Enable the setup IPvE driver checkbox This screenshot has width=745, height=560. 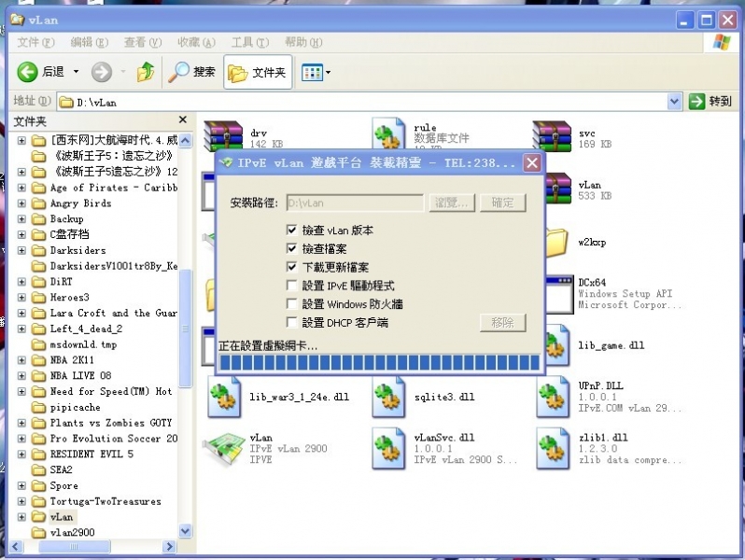pos(291,285)
